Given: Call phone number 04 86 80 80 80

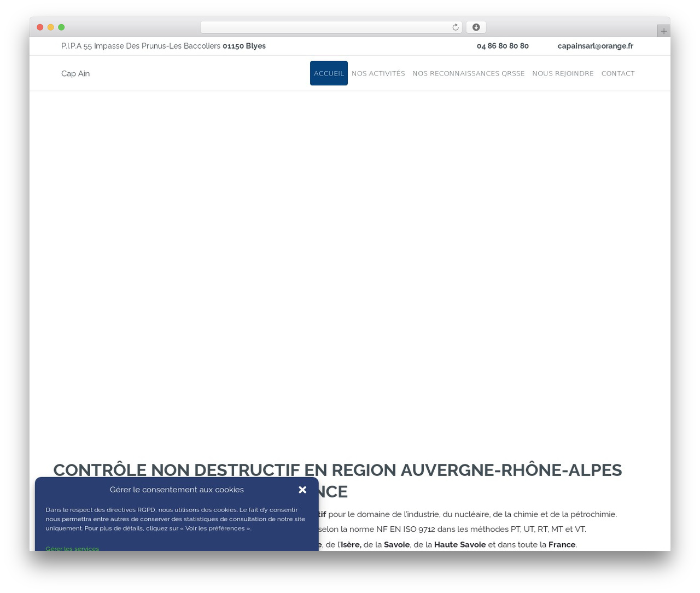Looking at the screenshot, I should pyautogui.click(x=503, y=46).
